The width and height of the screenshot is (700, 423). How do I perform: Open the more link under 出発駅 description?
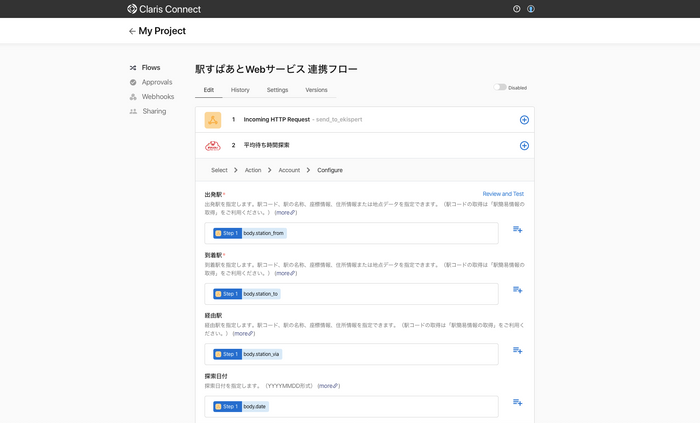pos(286,213)
